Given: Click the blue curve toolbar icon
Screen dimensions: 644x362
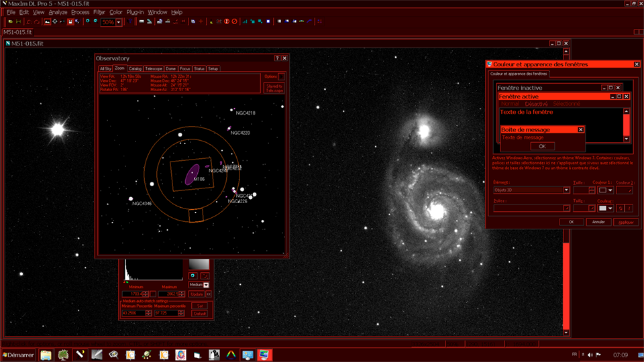Looking at the screenshot, I should coord(309,21).
